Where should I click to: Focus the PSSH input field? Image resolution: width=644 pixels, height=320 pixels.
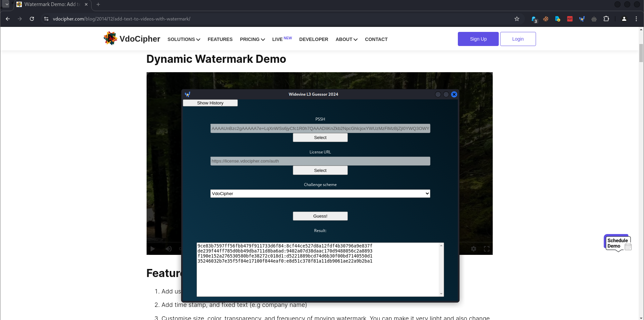tap(320, 129)
